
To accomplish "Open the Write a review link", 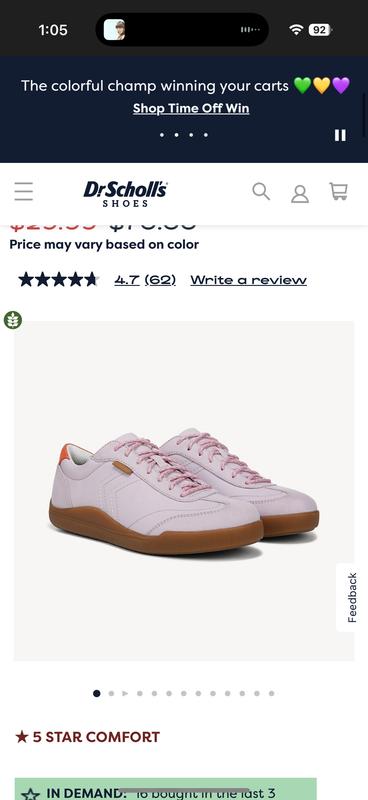I will click(249, 280).
